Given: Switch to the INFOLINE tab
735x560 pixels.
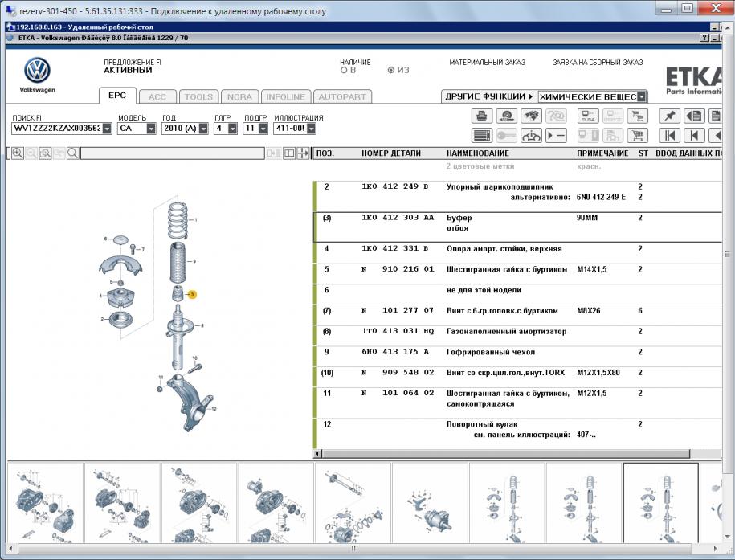Looking at the screenshot, I should (285, 97).
